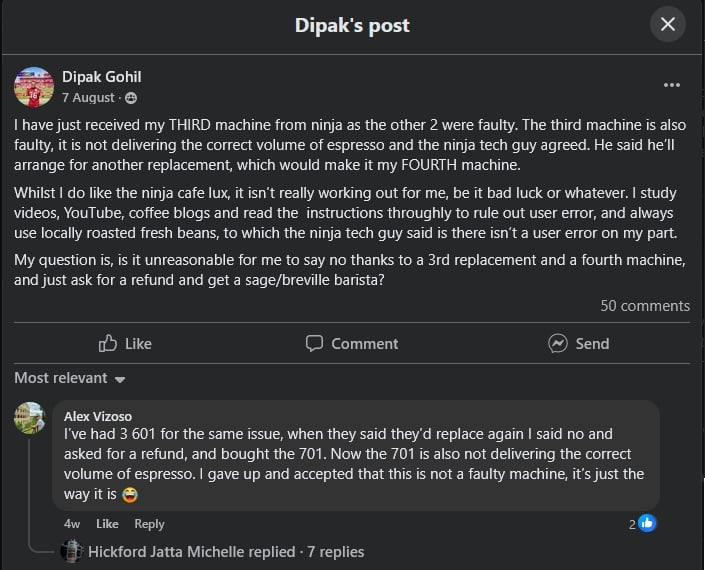The height and width of the screenshot is (570, 705).
Task: View the thumbs-up reaction count on comment
Action: 642,523
